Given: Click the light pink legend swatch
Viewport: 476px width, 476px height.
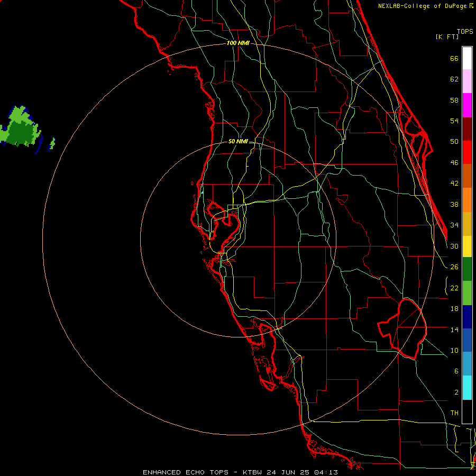Looking at the screenshot, I should (x=467, y=81).
